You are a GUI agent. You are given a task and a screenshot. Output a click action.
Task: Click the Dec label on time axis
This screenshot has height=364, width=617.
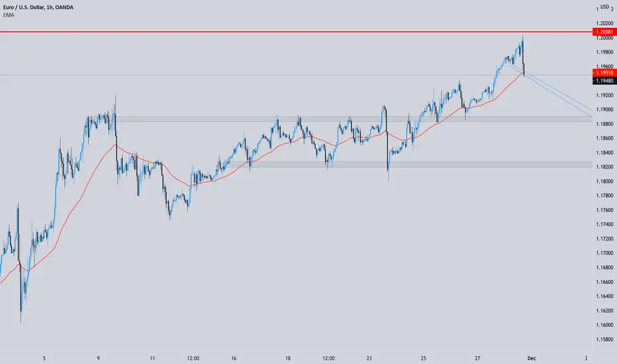532,358
